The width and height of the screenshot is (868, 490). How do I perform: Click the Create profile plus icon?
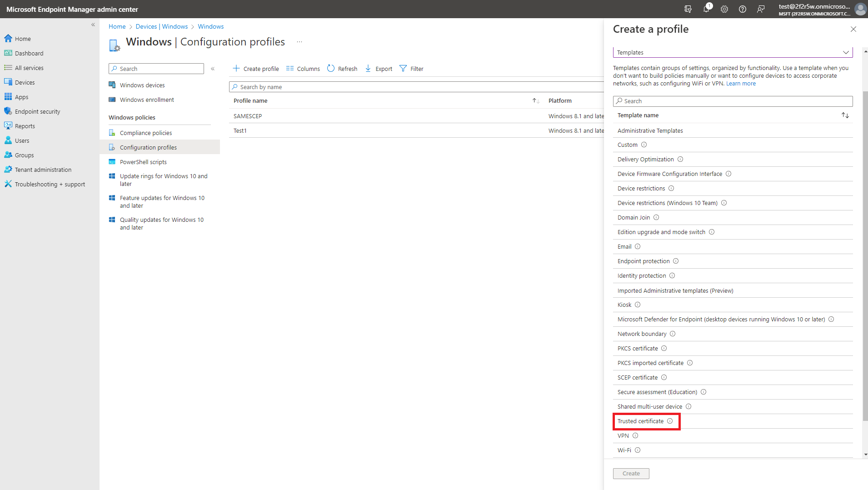236,68
